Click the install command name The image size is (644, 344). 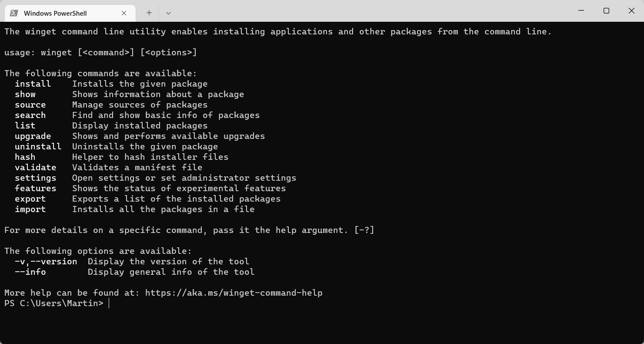[33, 84]
